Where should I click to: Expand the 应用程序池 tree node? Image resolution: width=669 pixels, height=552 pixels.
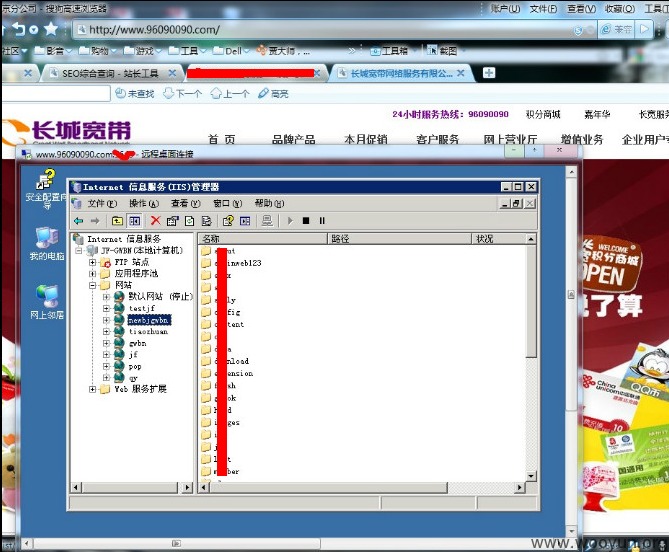point(92,273)
